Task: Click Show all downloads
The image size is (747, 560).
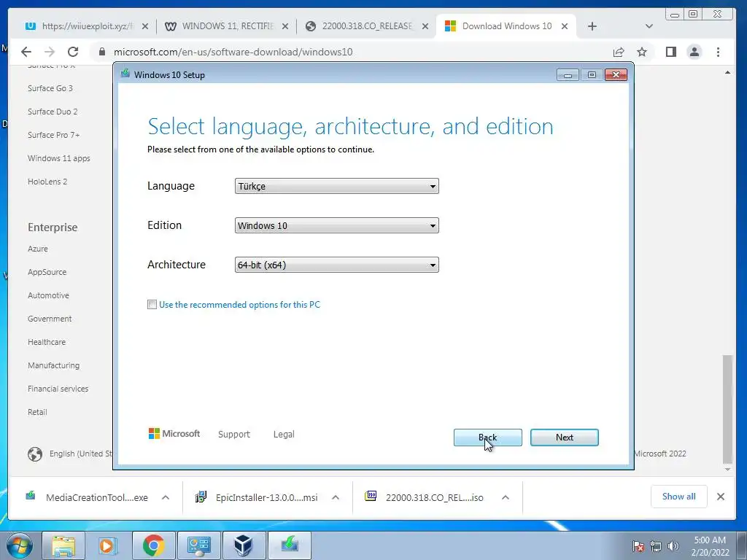Action: pos(679,497)
